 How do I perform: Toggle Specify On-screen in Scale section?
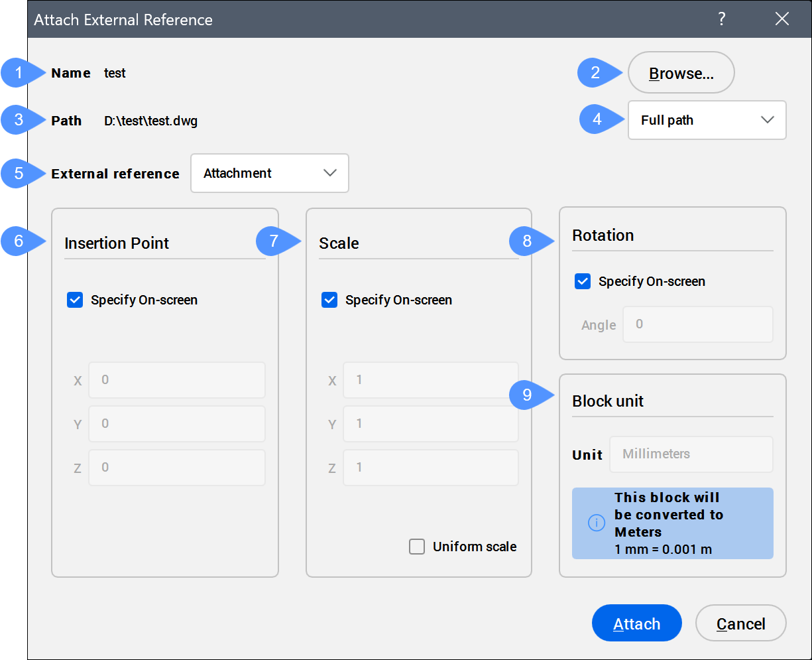pos(329,300)
